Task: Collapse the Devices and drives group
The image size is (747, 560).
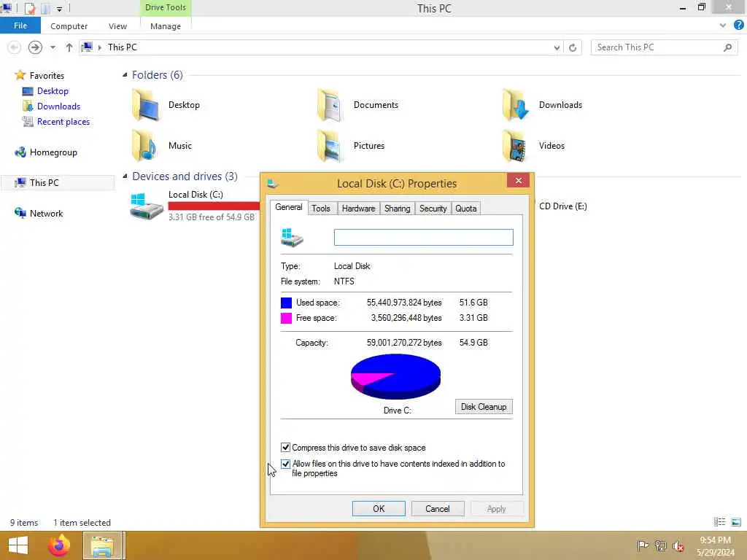Action: [125, 176]
